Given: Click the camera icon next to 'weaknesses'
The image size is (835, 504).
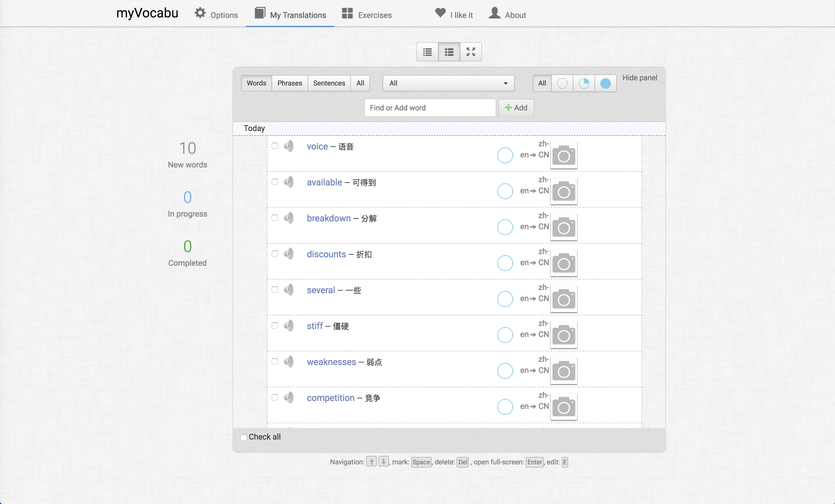Looking at the screenshot, I should (x=564, y=370).
